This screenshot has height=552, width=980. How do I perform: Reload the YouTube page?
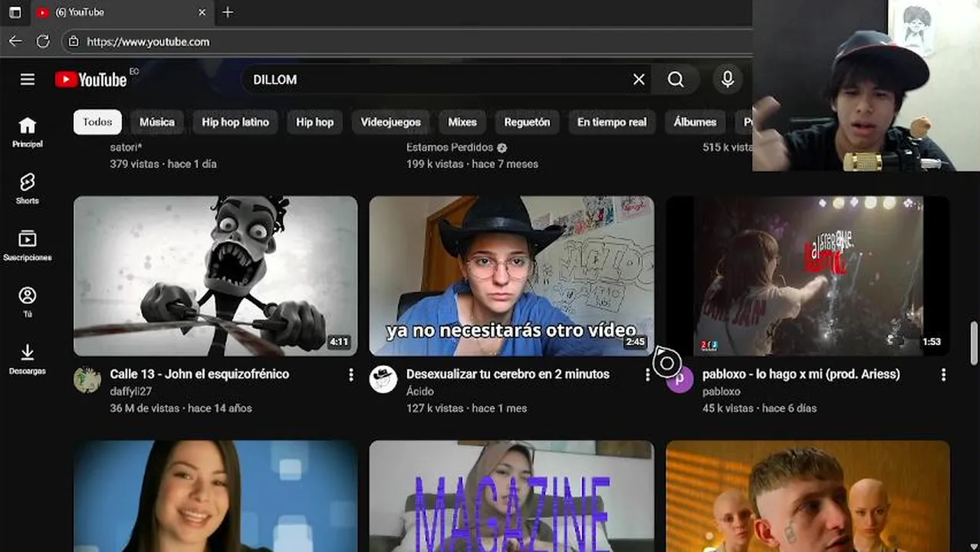pyautogui.click(x=43, y=41)
